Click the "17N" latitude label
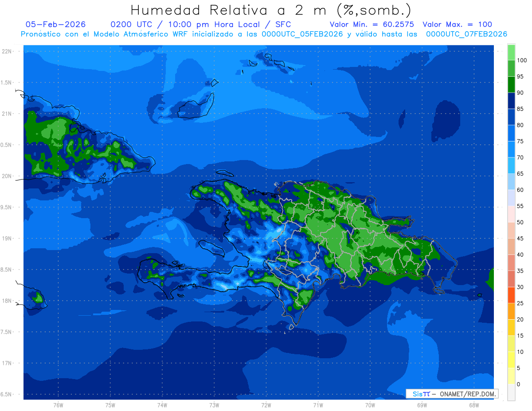This screenshot has height=411, width=532. point(6,363)
